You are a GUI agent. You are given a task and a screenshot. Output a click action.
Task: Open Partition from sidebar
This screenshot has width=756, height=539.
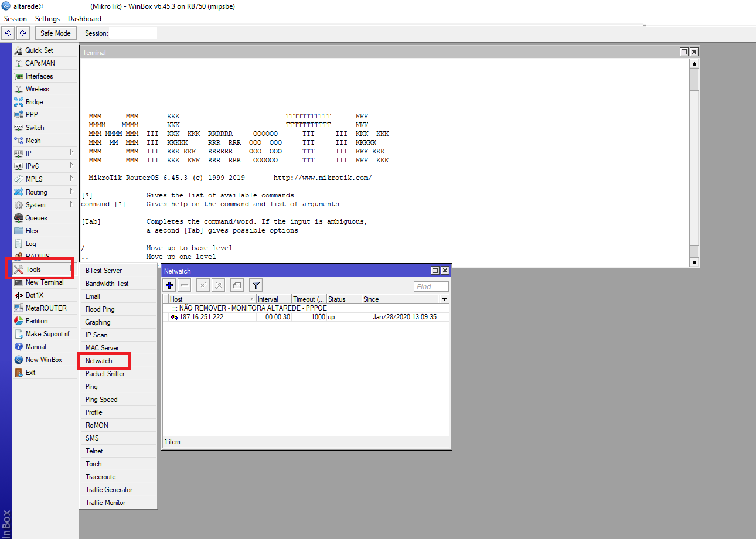point(45,321)
